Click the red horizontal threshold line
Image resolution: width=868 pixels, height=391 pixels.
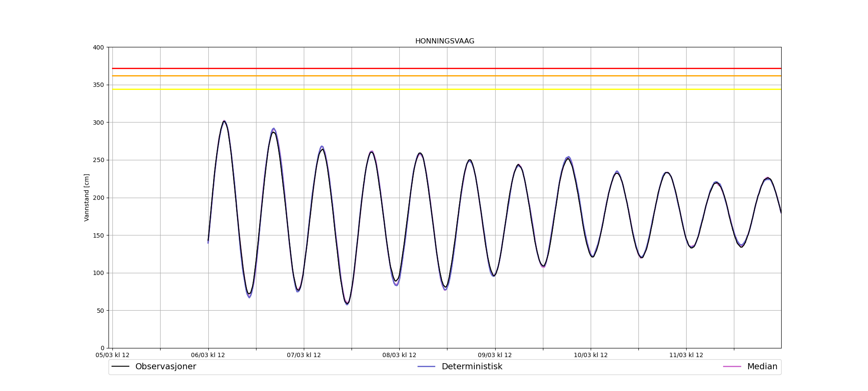(x=446, y=68)
